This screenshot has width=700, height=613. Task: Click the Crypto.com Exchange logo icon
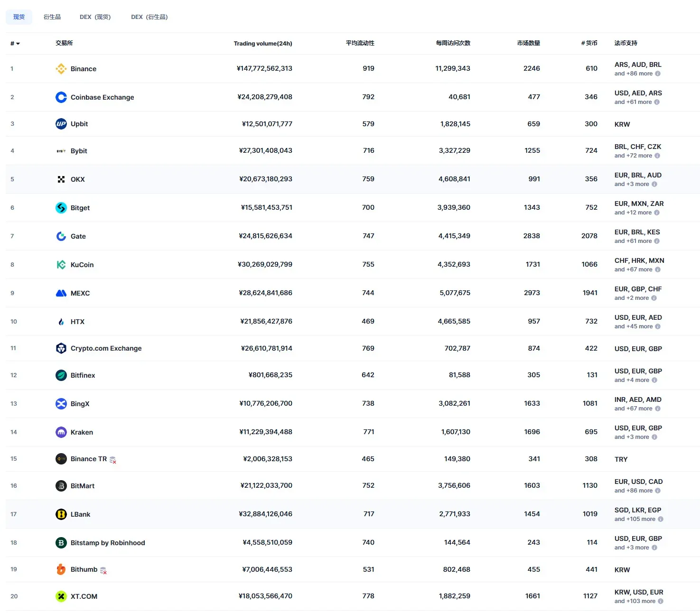(x=61, y=348)
